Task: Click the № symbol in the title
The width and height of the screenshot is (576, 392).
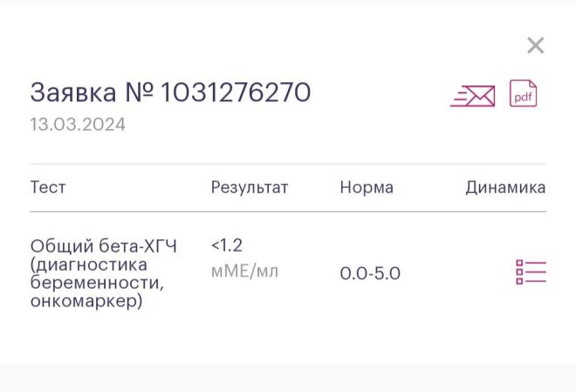Action: [139, 92]
